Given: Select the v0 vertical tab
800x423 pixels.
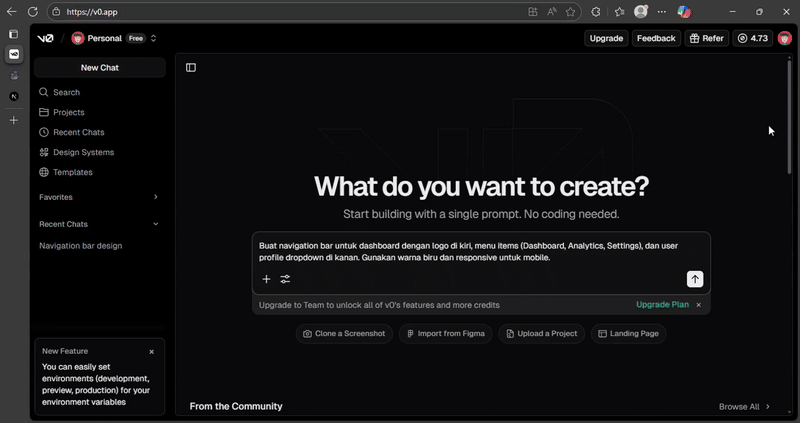Looking at the screenshot, I should [x=14, y=54].
